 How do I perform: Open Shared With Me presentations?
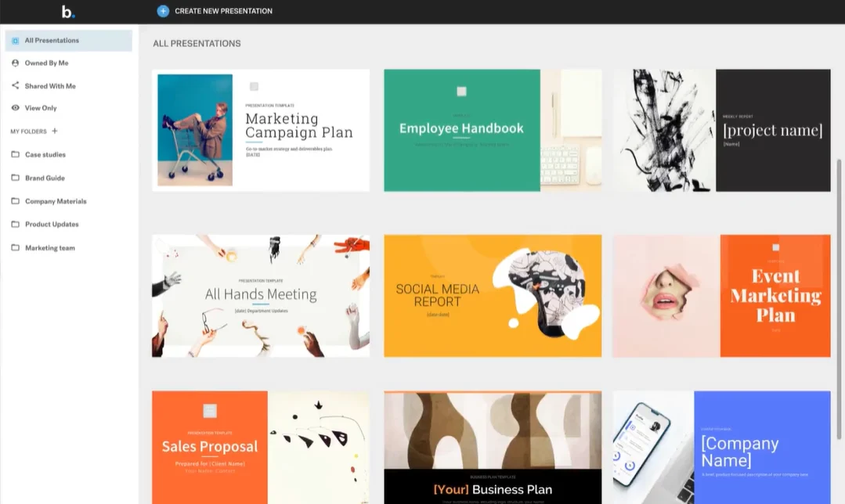coord(50,86)
